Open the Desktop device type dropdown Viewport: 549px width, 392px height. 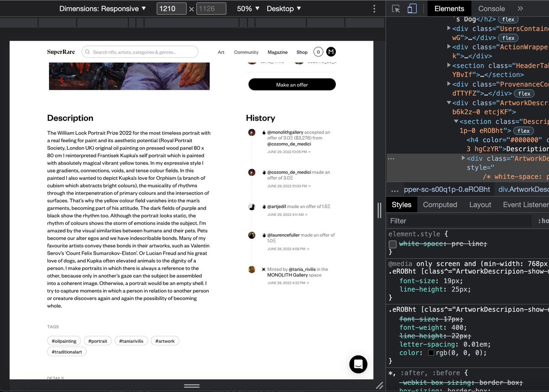click(284, 9)
